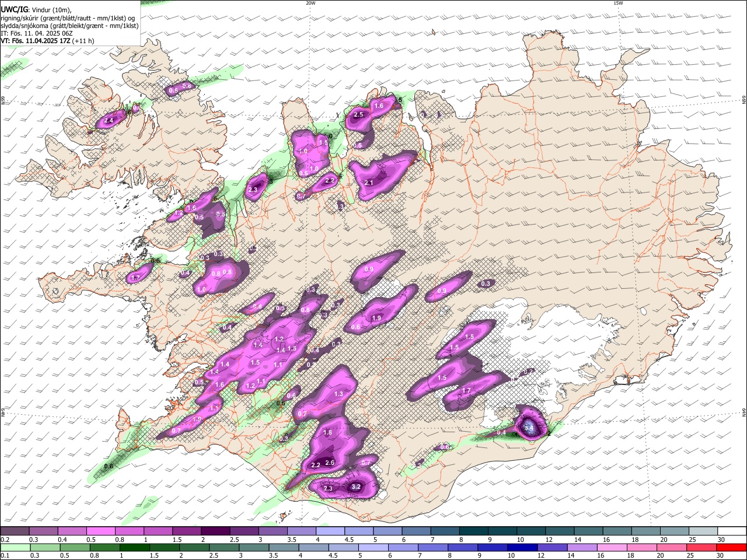This screenshot has height=560, width=747.
Task: Select the '2.6' precipitation value in the south
Action: pos(330,463)
